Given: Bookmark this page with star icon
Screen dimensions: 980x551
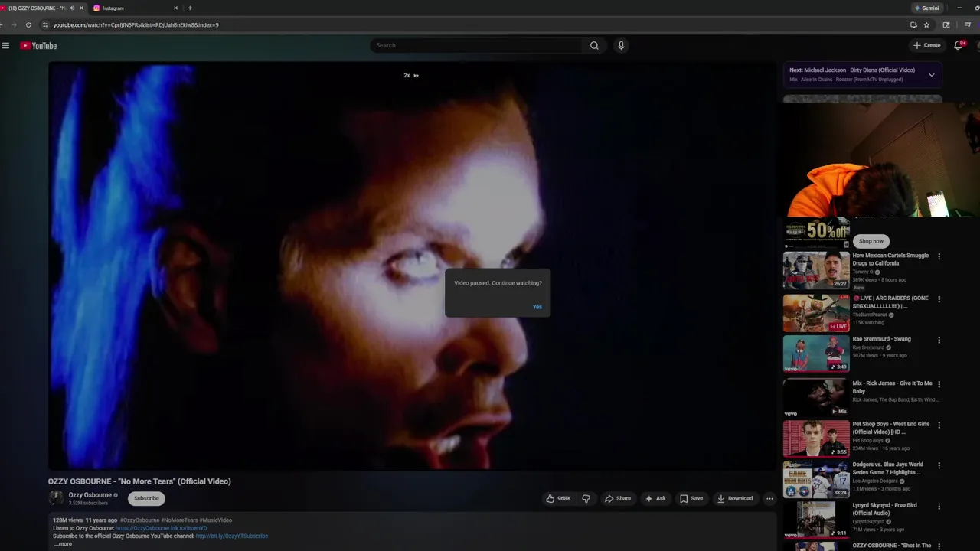Looking at the screenshot, I should (x=926, y=24).
